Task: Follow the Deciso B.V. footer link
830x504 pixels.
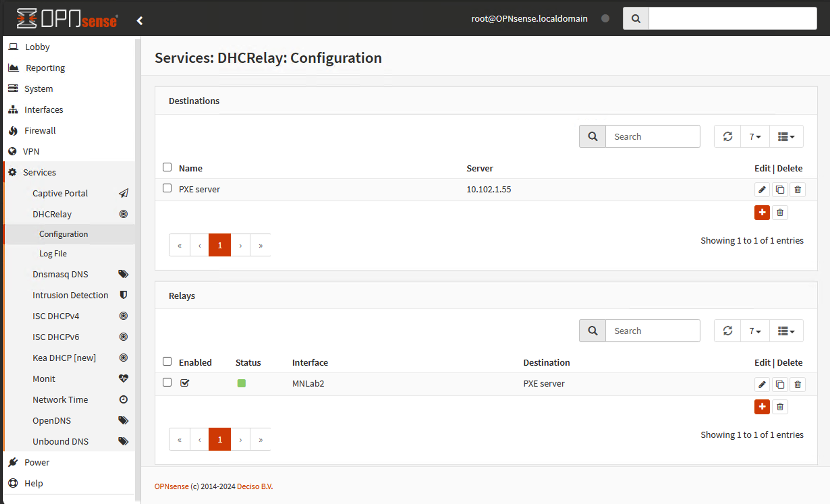Action: (x=255, y=486)
